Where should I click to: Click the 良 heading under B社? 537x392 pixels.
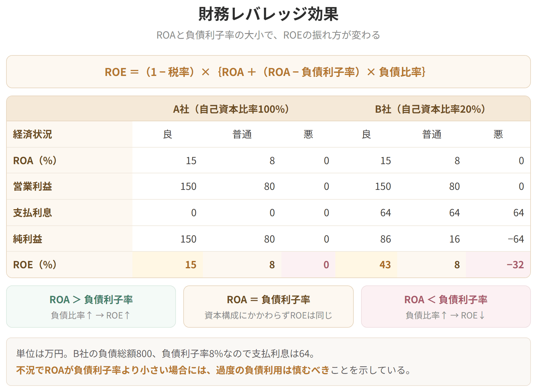point(366,134)
